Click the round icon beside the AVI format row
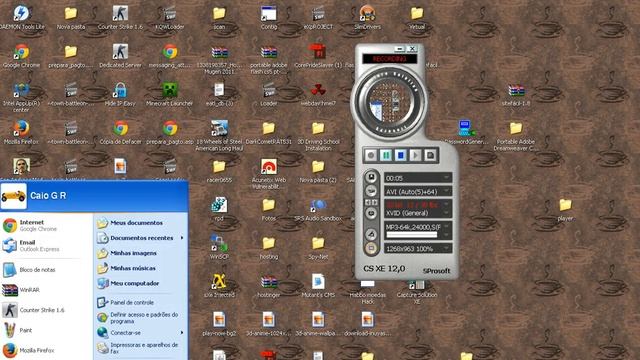This screenshot has width=640, height=360. point(371,191)
